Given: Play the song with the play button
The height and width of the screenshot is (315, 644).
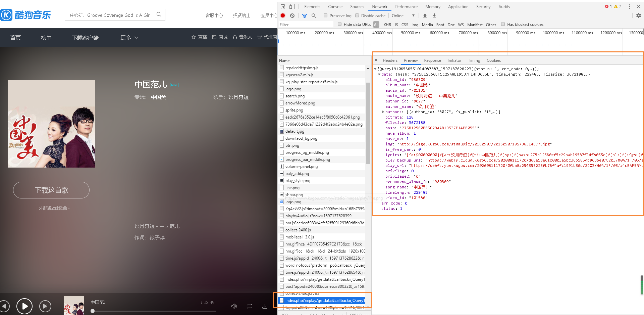Looking at the screenshot, I should [x=24, y=306].
